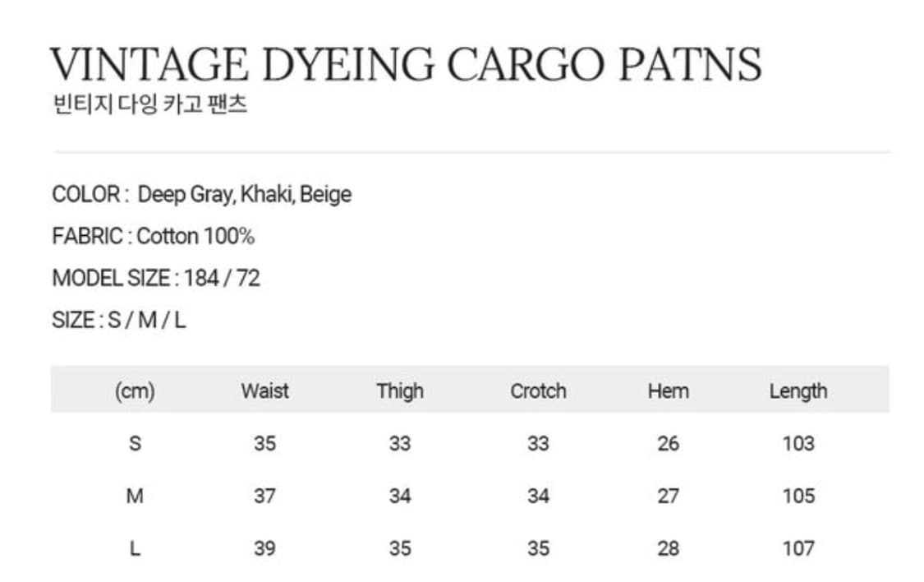
Task: Click the Thigh column header
Action: pos(400,391)
